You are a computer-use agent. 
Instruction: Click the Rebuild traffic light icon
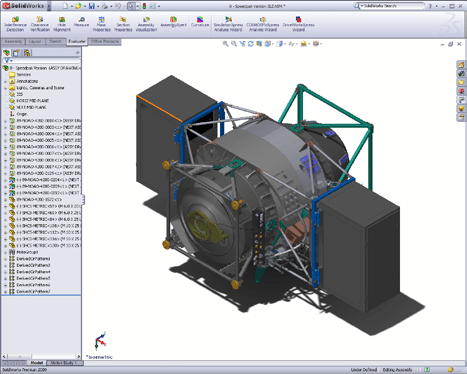(144, 6)
